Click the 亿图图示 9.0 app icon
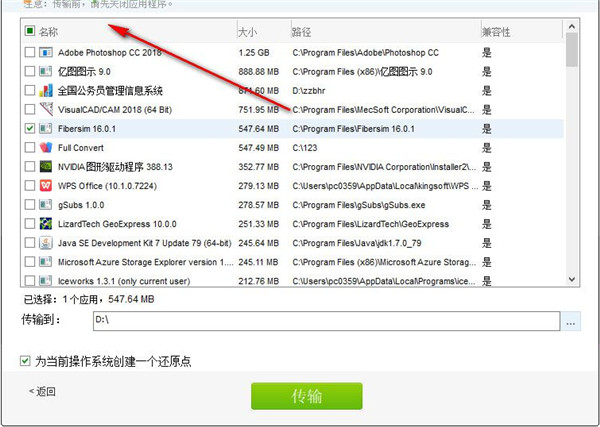 46,71
